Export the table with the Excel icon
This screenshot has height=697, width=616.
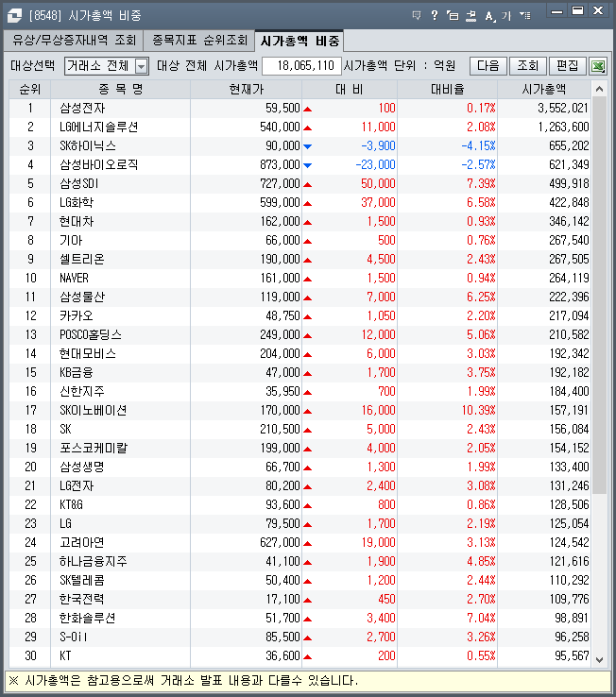coord(598,66)
